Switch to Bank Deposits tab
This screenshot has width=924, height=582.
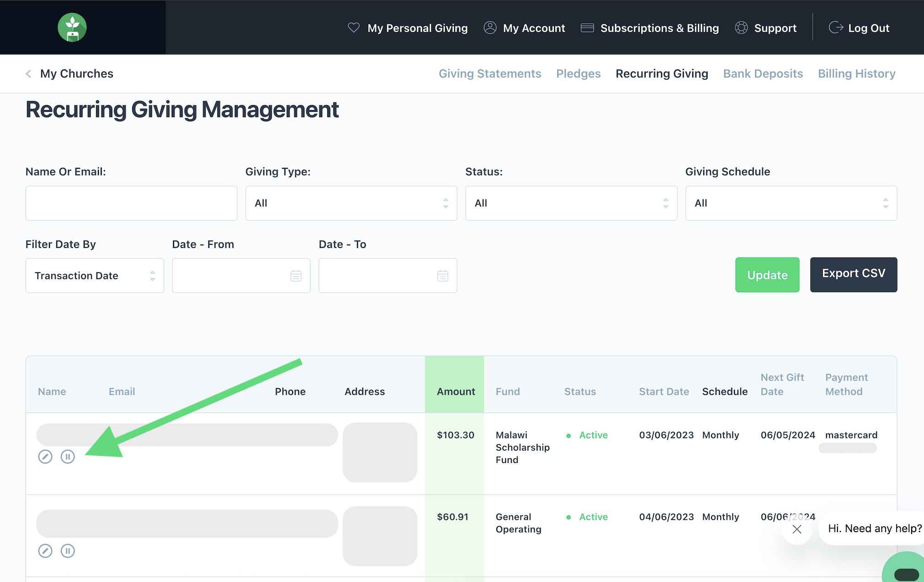(763, 74)
